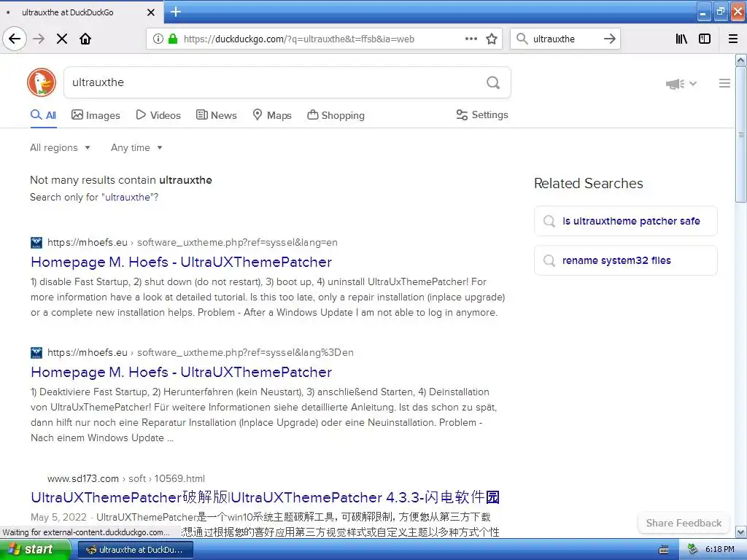
Task: Switch to the Maps results tab
Action: (x=272, y=115)
